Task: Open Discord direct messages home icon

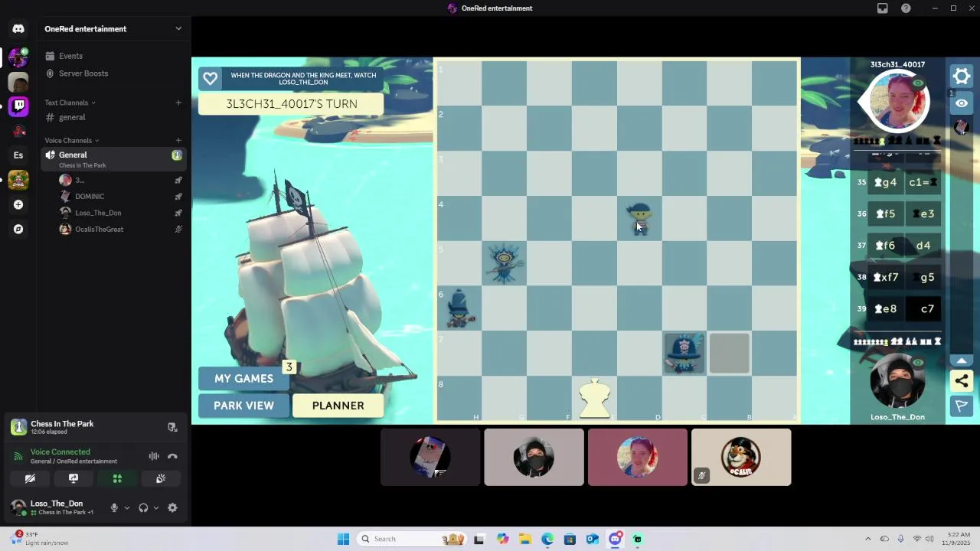Action: (18, 29)
